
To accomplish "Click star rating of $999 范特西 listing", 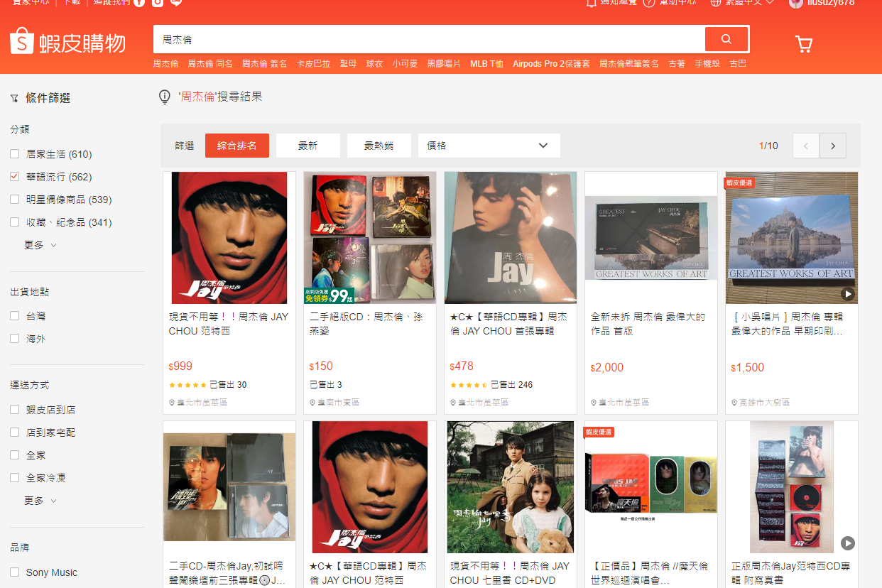I will point(187,385).
